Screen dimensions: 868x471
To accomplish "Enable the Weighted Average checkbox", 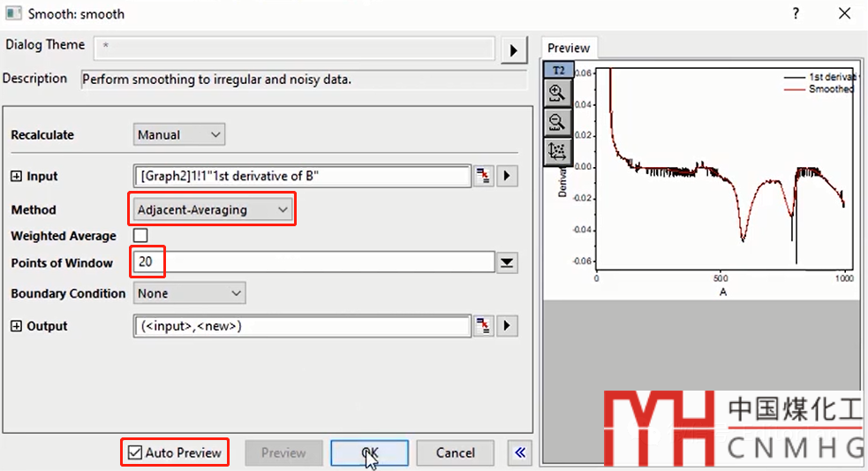I will (140, 236).
